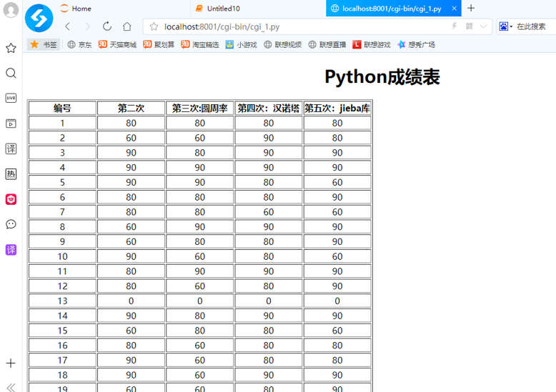The image size is (556, 392).
Task: Click 圆周率 score in row 10
Action: (x=199, y=256)
